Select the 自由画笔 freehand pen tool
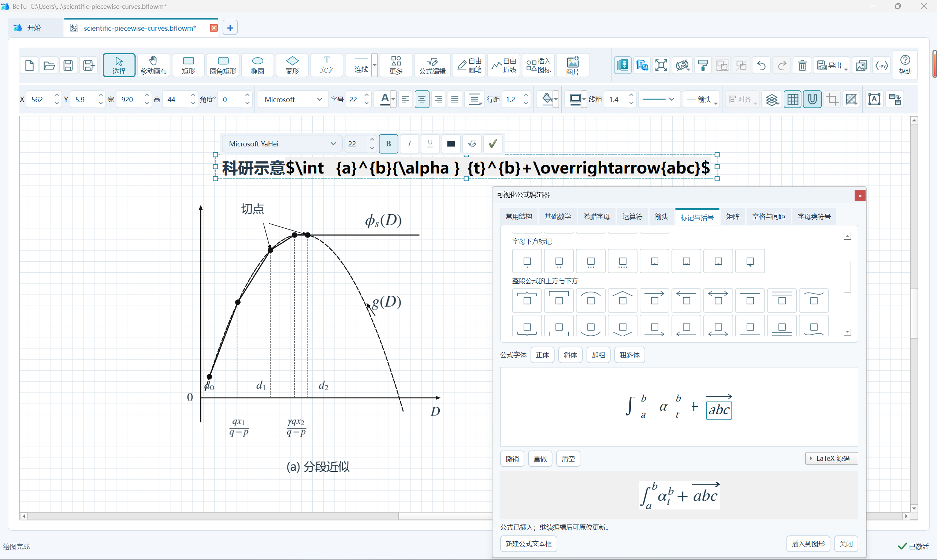937x560 pixels. click(x=469, y=65)
